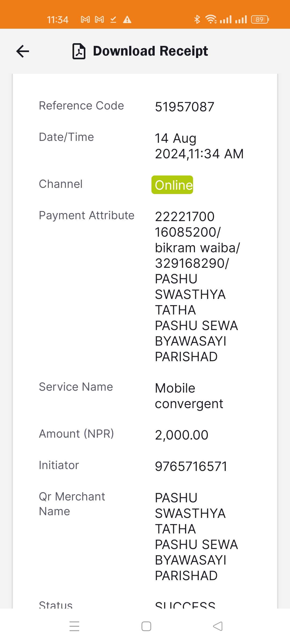Tap the Android recent apps menu icon
This screenshot has width=290, height=644.
click(x=74, y=626)
